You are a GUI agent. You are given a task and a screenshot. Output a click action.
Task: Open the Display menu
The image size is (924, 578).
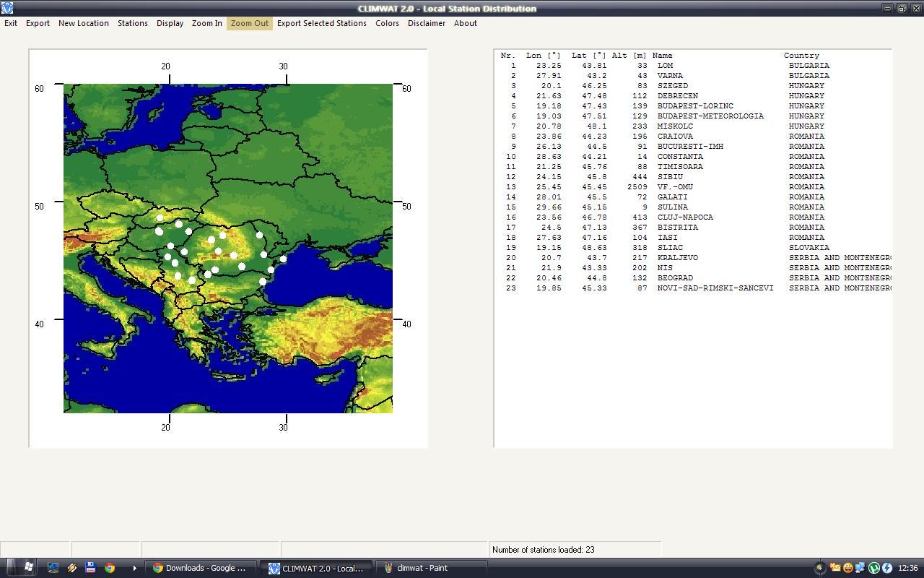(170, 23)
